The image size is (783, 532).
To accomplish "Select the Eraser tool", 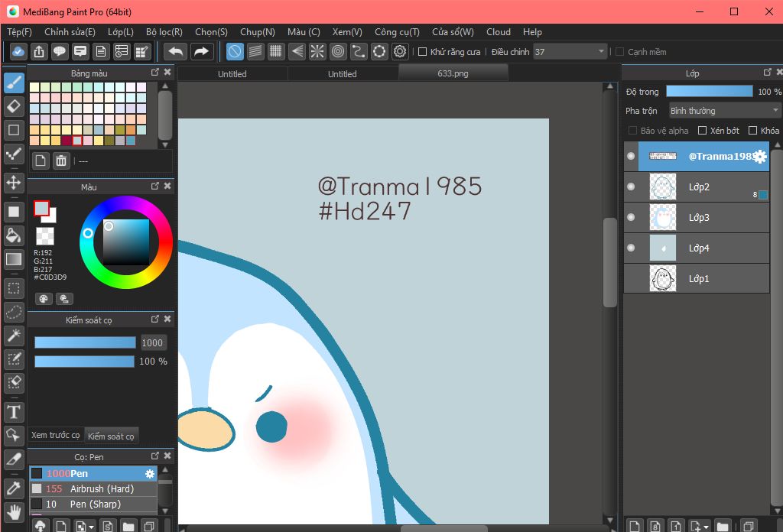I will click(x=14, y=106).
